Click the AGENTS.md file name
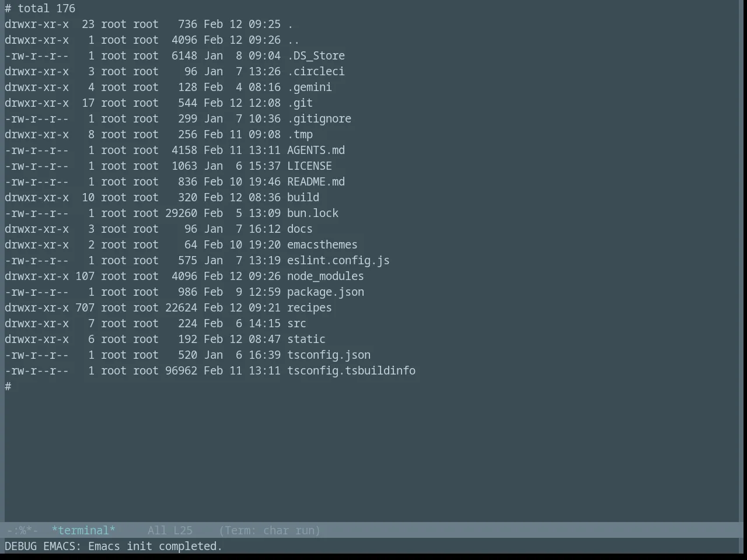 click(316, 150)
